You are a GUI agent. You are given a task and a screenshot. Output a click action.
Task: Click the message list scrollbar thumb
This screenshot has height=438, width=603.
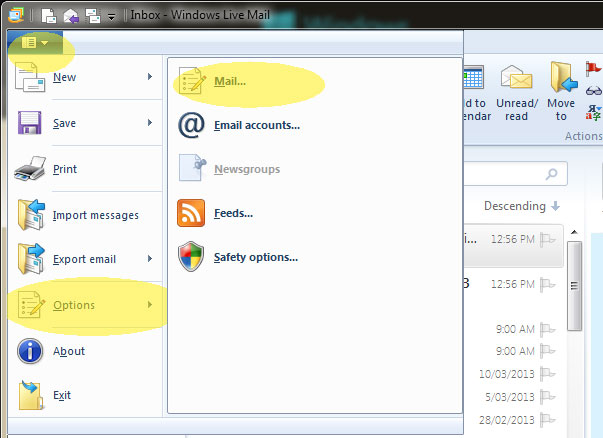coord(574,286)
